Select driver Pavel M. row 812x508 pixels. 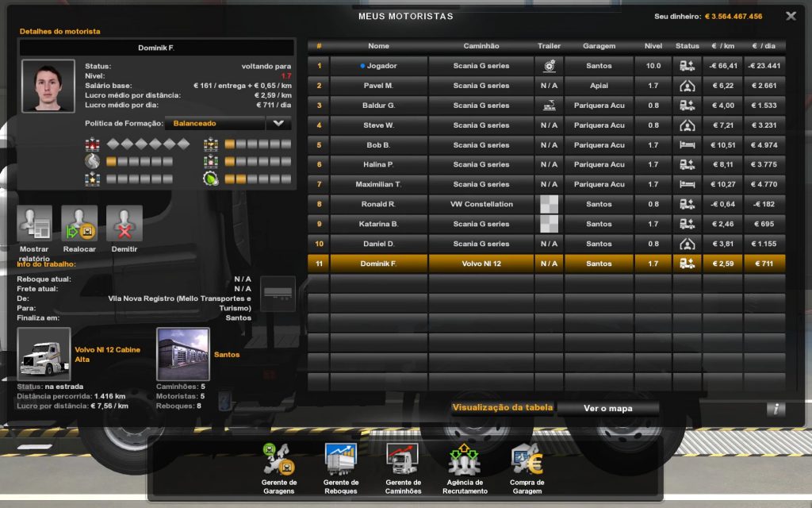378,86
